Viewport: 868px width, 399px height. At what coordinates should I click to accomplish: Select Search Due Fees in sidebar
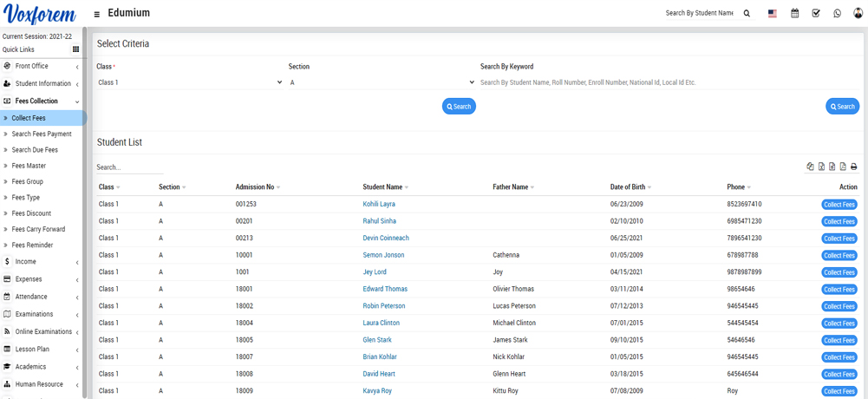(35, 150)
